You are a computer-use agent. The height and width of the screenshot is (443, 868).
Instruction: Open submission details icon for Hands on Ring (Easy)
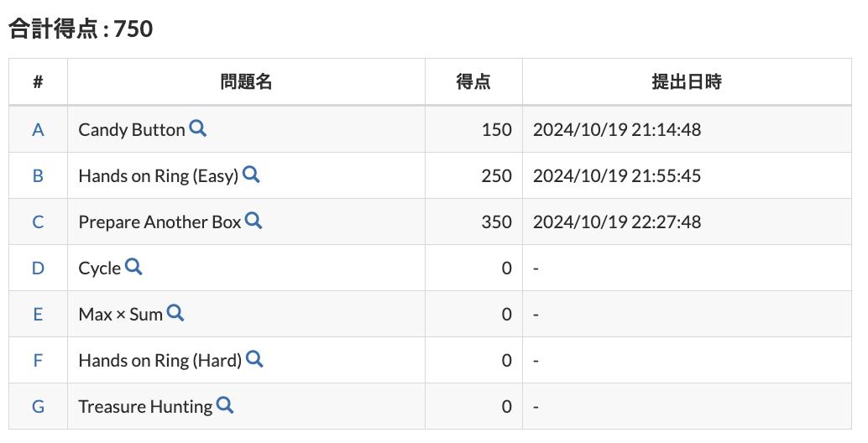tap(251, 175)
